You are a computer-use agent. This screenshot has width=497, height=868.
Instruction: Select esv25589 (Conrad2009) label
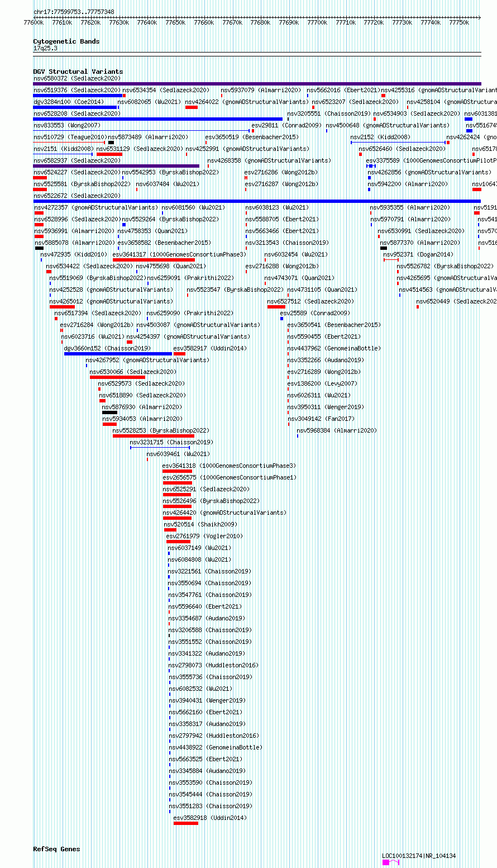[315, 313]
